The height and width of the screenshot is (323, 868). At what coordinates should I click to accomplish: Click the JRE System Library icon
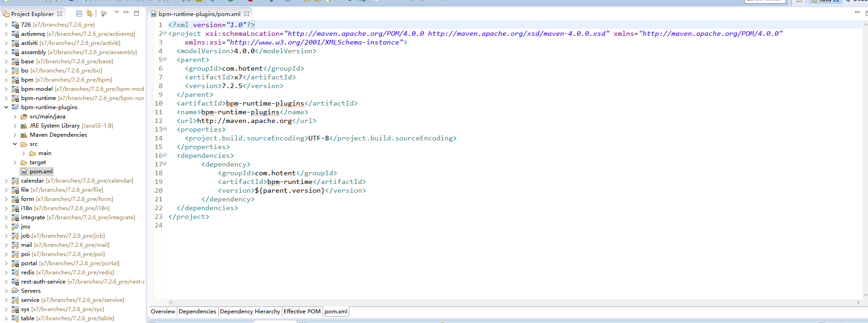pyautogui.click(x=24, y=126)
